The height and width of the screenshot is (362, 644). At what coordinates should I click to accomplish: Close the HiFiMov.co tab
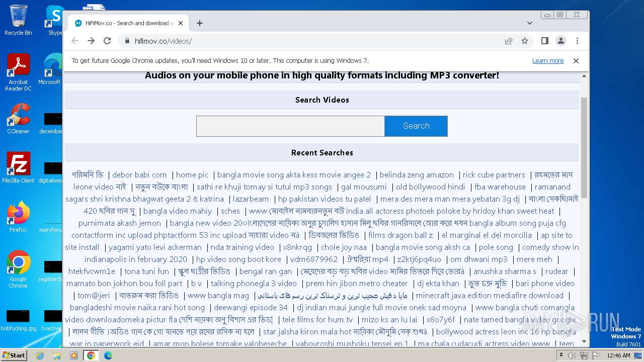pyautogui.click(x=181, y=23)
